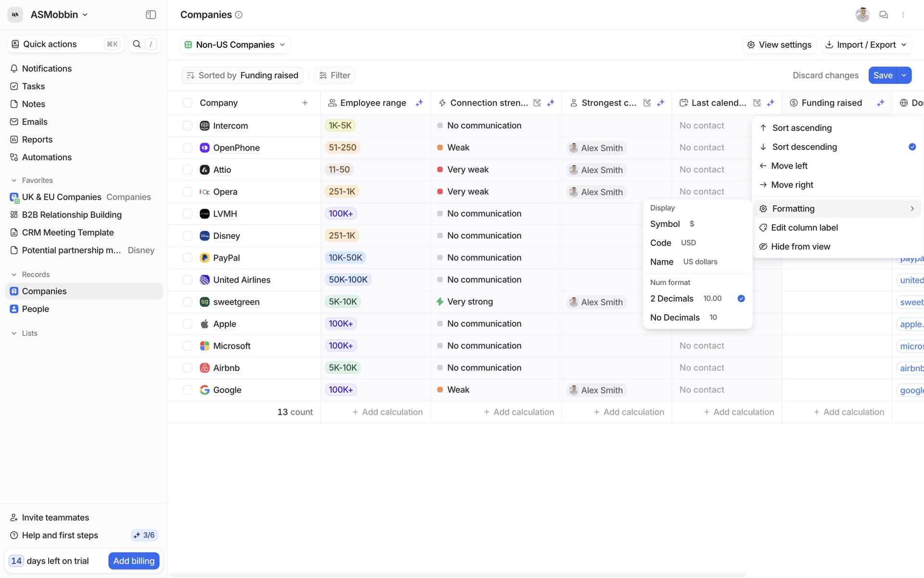Image resolution: width=924 pixels, height=578 pixels.
Task: Open the comments chat icon
Action: click(883, 15)
